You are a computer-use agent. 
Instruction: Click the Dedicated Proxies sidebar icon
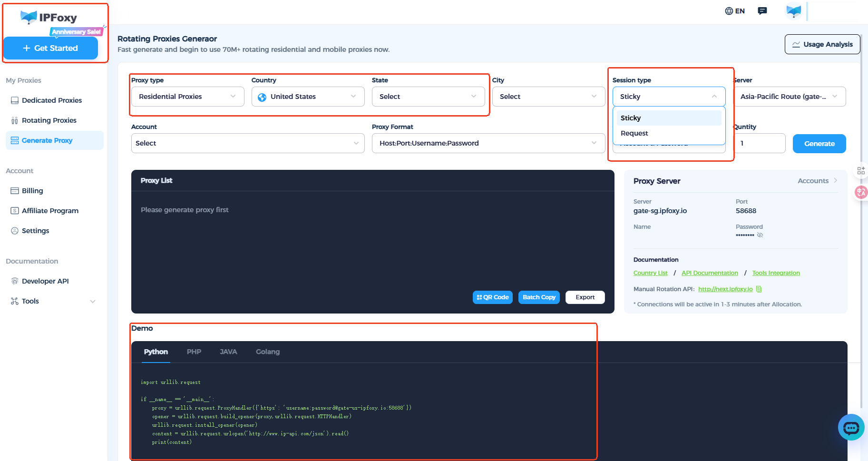pyautogui.click(x=15, y=100)
